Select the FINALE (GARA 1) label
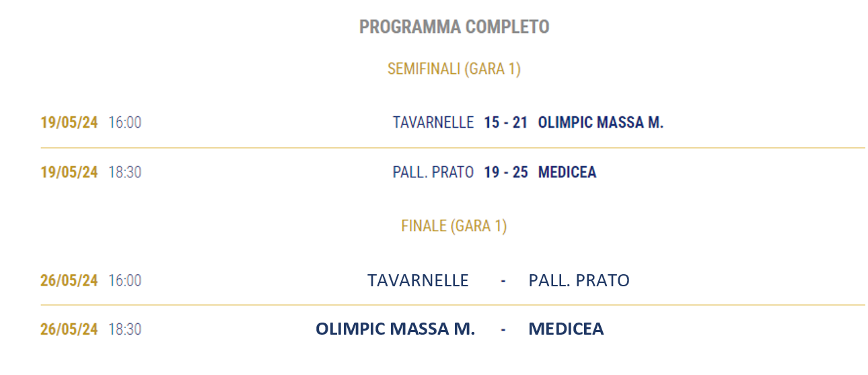The image size is (868, 375). coord(454,226)
